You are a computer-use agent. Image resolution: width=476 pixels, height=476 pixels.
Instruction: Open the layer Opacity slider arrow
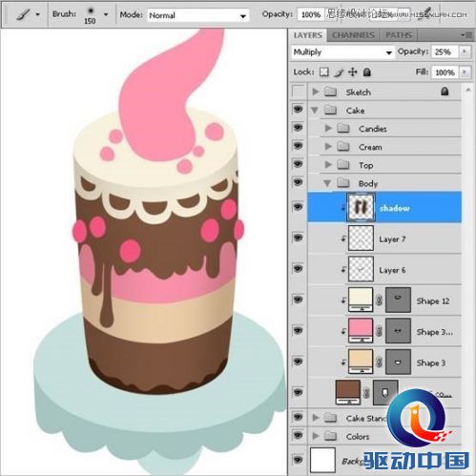(x=465, y=52)
